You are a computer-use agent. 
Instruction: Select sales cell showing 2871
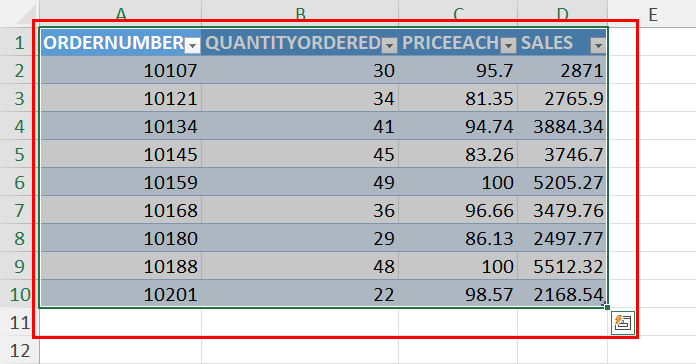562,70
